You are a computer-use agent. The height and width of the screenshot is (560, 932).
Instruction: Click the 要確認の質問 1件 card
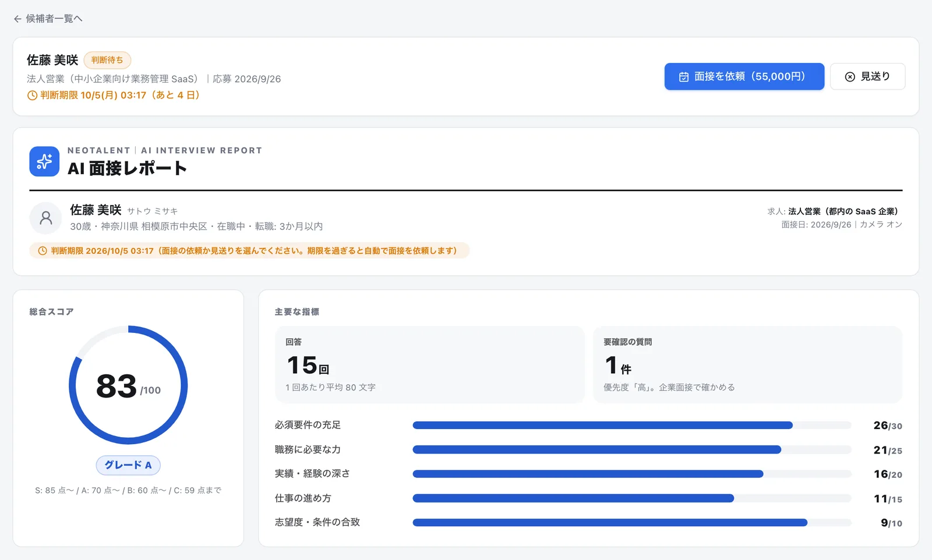click(x=748, y=364)
